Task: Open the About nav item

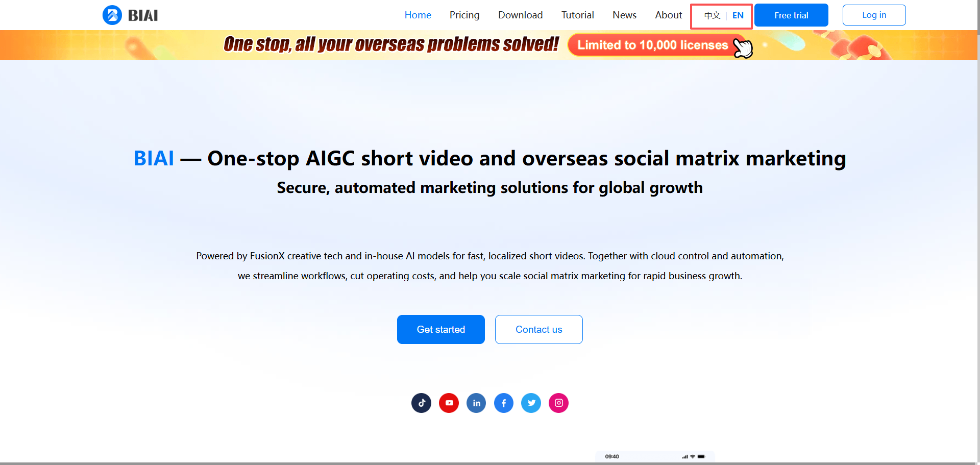Action: point(669,15)
